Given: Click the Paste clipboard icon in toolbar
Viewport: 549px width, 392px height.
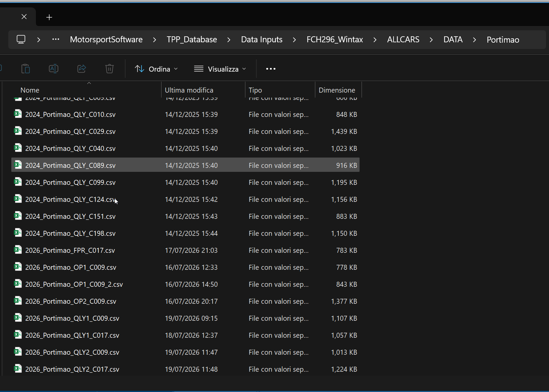Looking at the screenshot, I should [26, 69].
